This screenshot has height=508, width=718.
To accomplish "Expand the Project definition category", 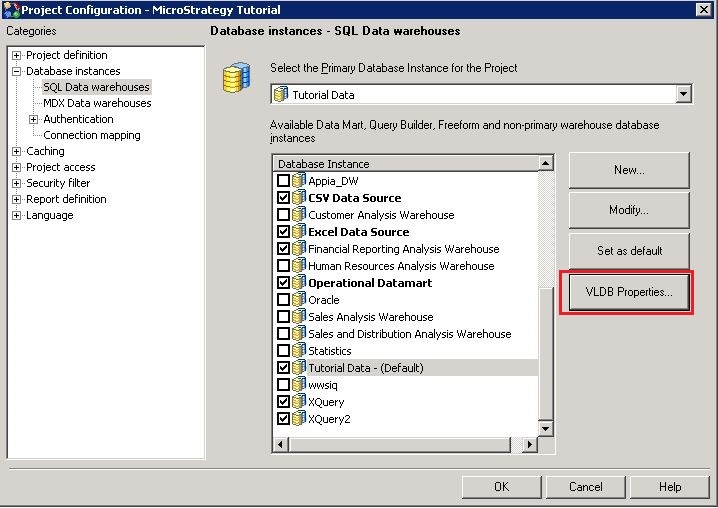I will coord(16,55).
